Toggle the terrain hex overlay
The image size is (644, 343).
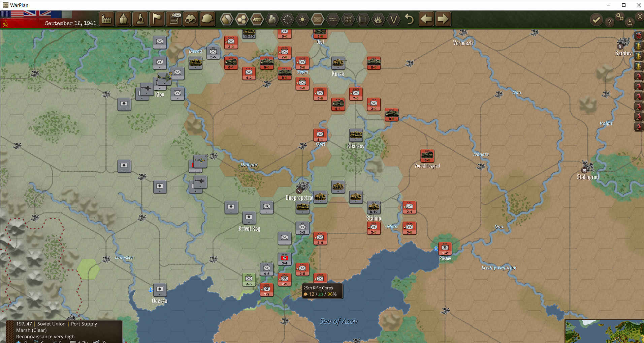point(227,20)
